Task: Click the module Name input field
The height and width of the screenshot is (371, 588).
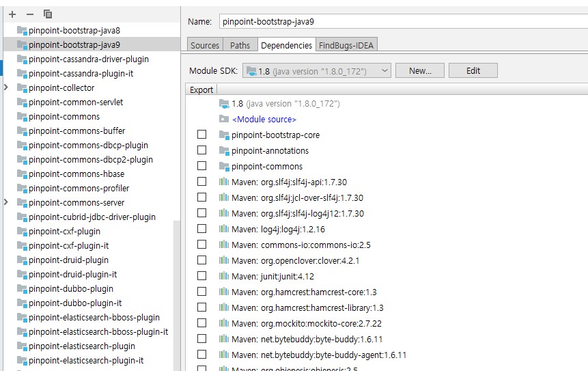Action: pyautogui.click(x=404, y=22)
